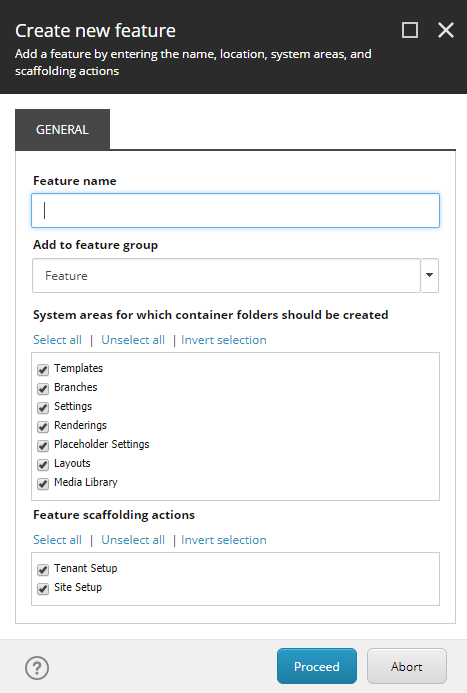The image size is (467, 693).
Task: Click Proceed to create the feature
Action: (x=317, y=666)
